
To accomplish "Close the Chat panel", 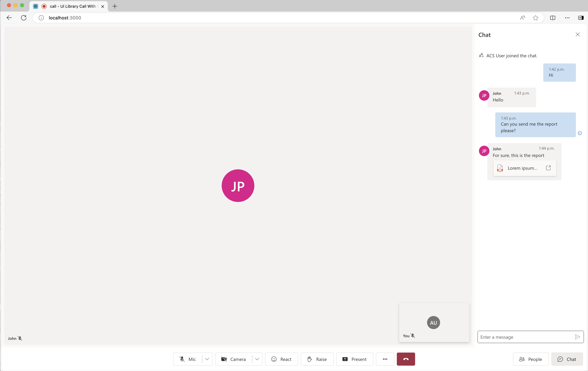I will (x=578, y=35).
